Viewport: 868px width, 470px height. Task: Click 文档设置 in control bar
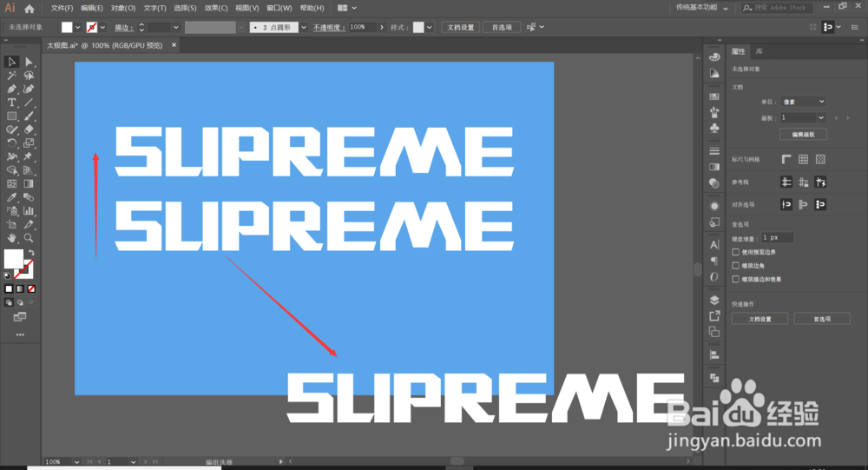[461, 27]
